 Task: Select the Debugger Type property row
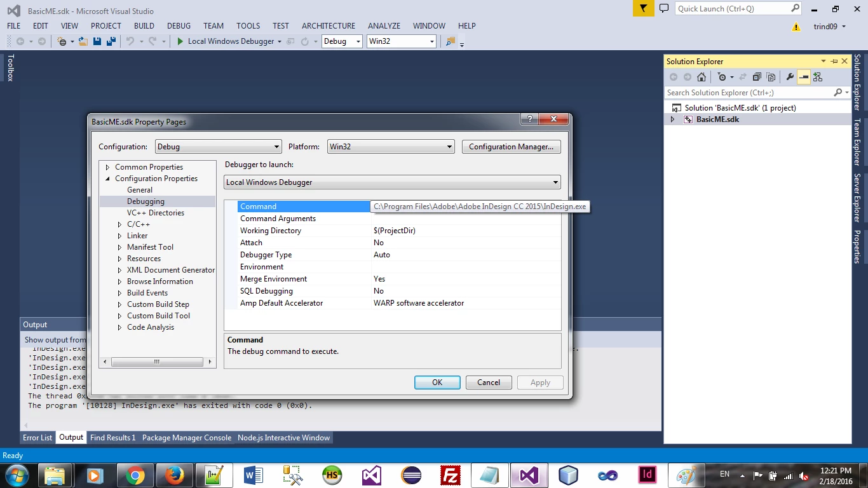click(x=393, y=255)
